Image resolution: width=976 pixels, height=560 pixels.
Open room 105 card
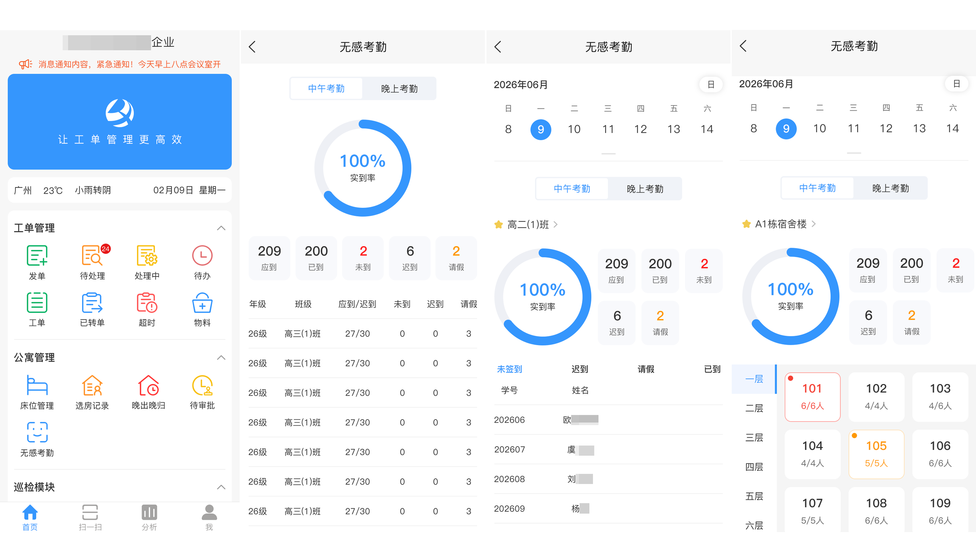pos(876,454)
